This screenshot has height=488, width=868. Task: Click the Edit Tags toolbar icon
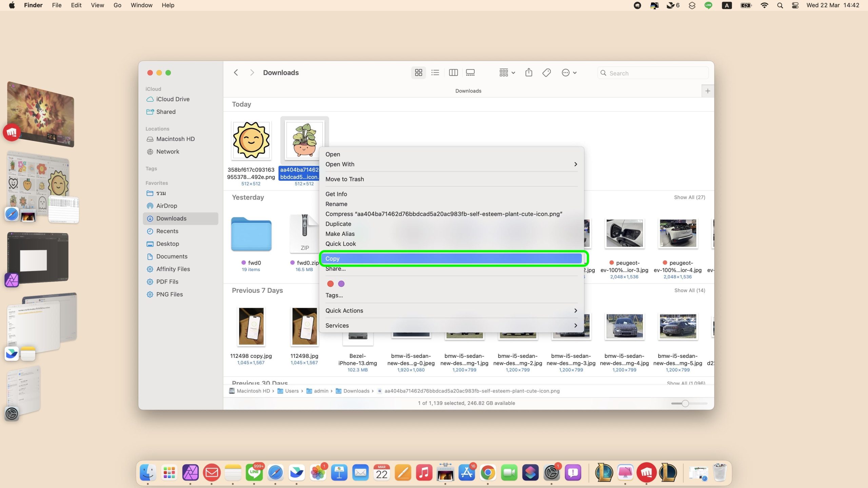pos(546,73)
